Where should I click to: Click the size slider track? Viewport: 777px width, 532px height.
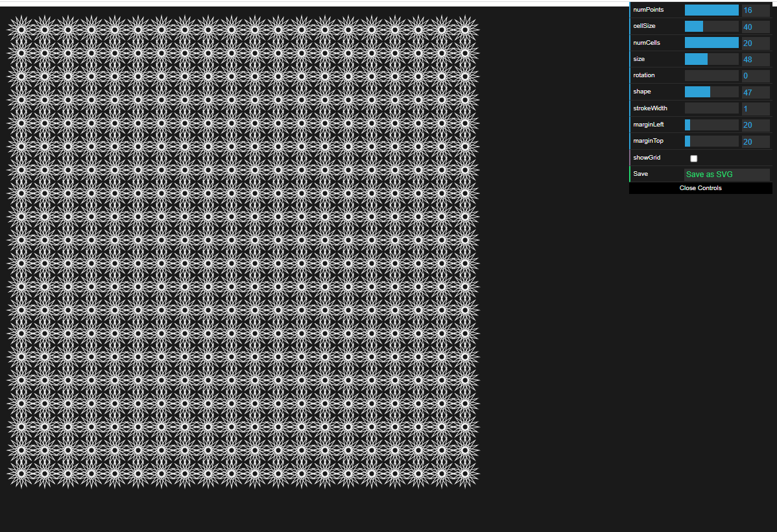click(x=711, y=59)
